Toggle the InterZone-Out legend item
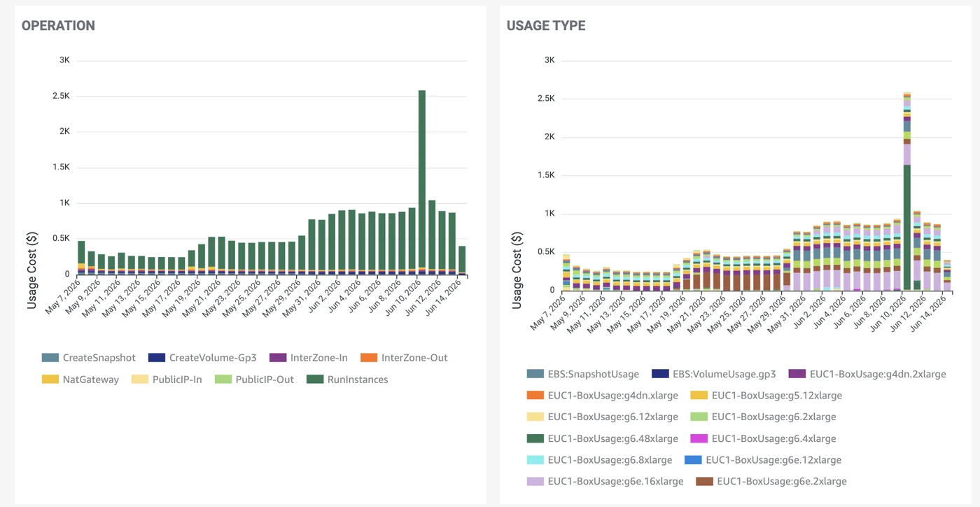The image size is (980, 507). click(x=404, y=358)
